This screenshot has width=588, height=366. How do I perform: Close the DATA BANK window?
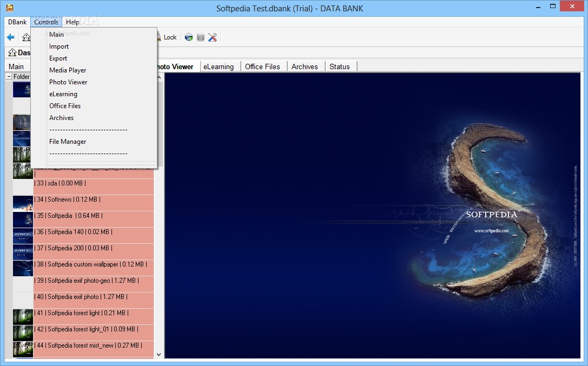point(572,6)
